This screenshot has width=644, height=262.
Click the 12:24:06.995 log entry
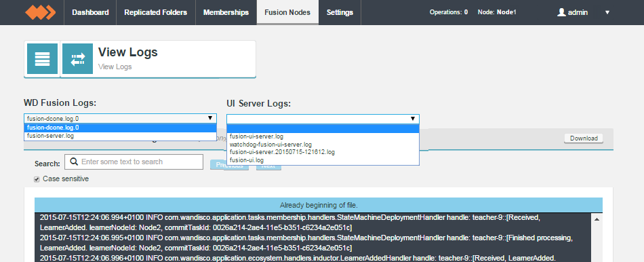pos(306,243)
